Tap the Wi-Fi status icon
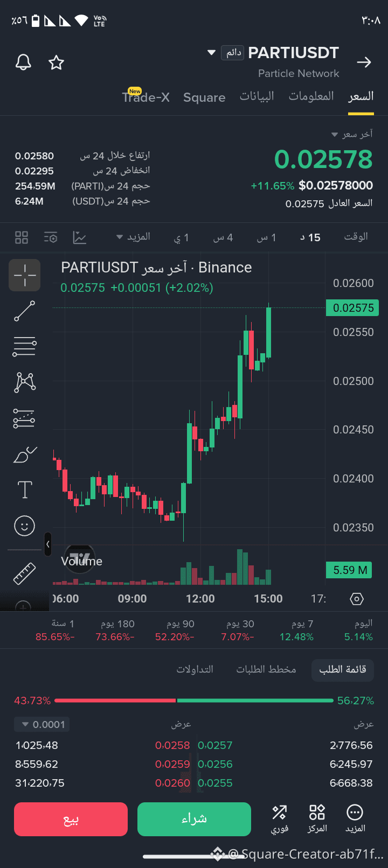The height and width of the screenshot is (868, 388). point(81,20)
